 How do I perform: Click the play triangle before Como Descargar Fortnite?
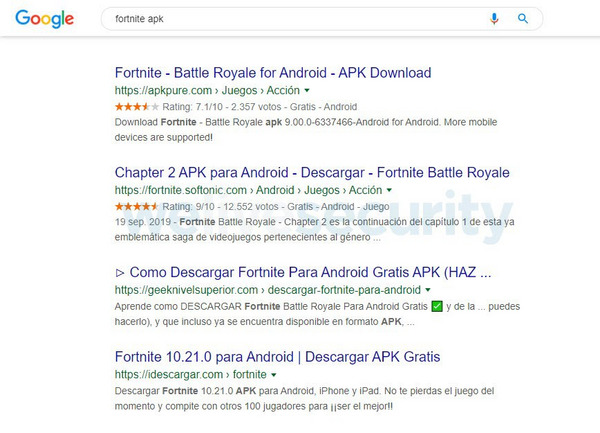120,272
